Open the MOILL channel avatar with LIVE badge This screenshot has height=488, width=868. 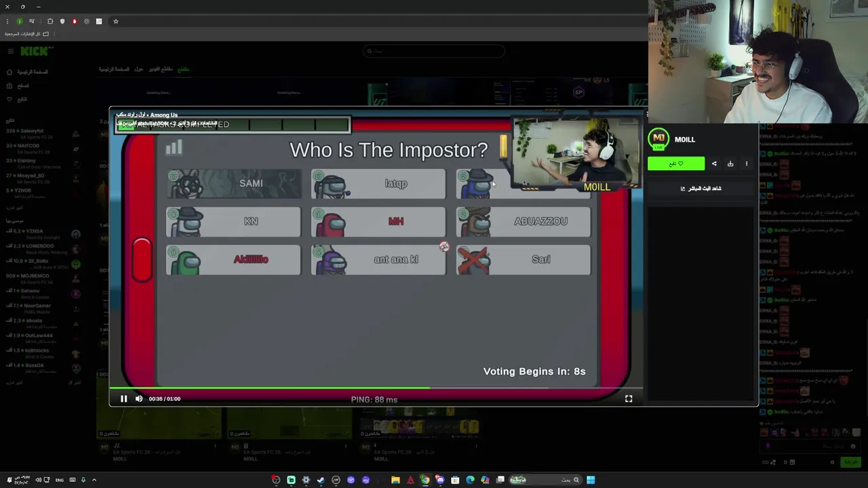coord(658,139)
